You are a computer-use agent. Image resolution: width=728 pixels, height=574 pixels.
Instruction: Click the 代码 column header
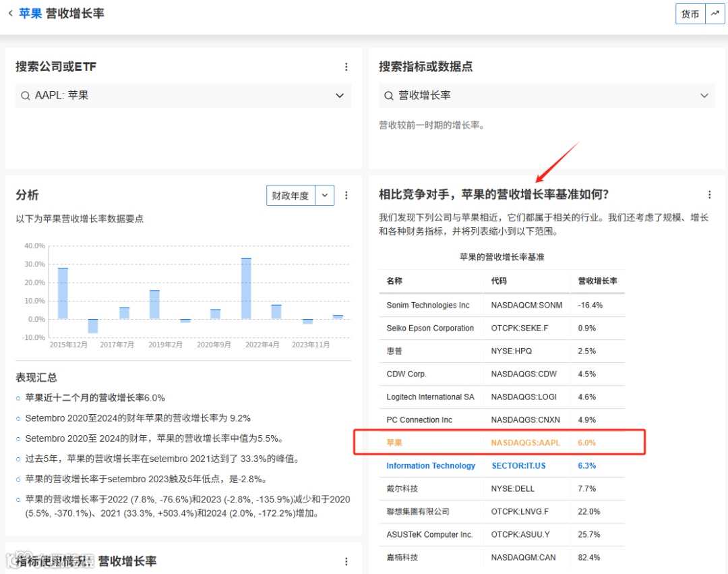coord(499,281)
